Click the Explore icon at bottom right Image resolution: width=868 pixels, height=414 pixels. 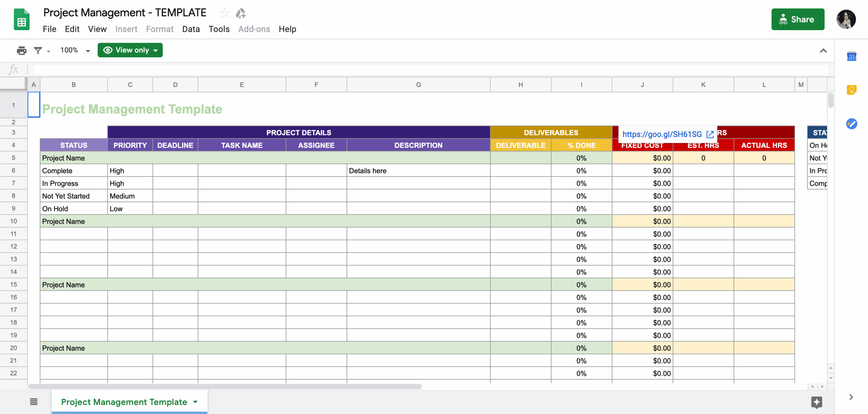coord(816,402)
